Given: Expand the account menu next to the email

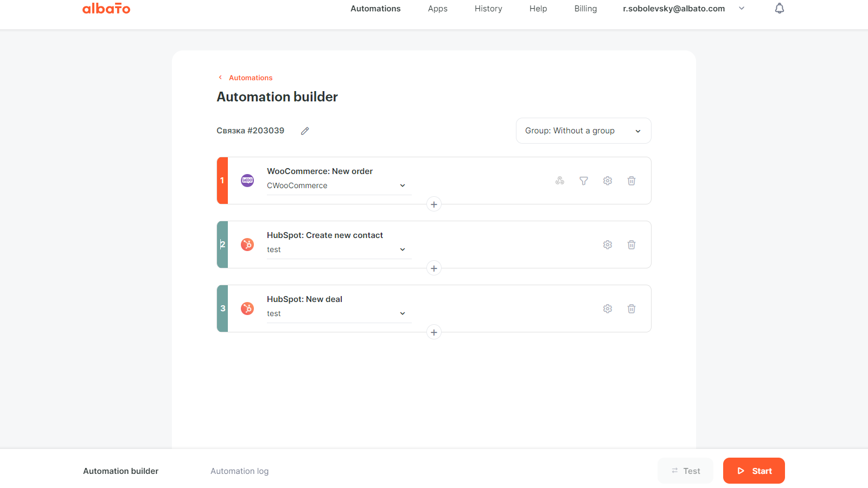Looking at the screenshot, I should click(742, 8).
